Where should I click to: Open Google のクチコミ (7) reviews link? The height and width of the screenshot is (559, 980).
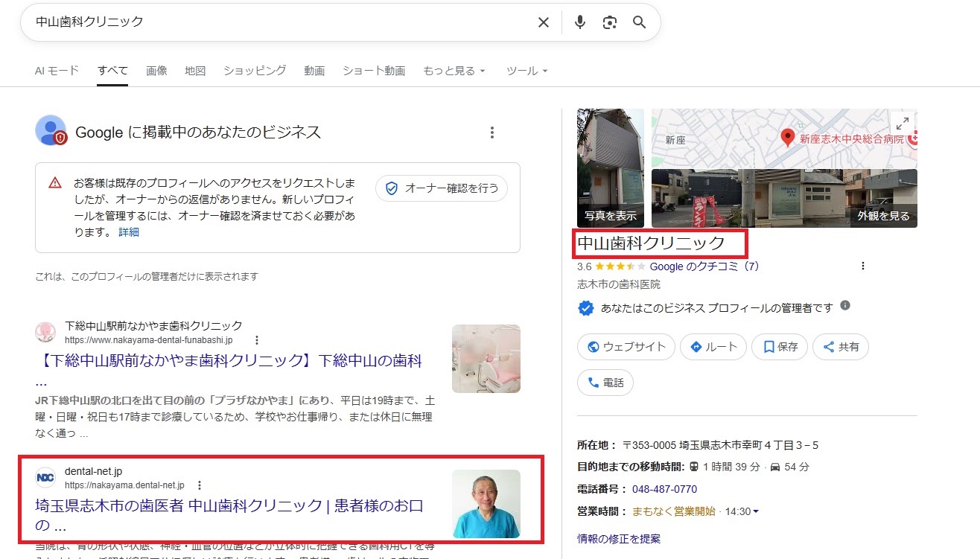704,266
